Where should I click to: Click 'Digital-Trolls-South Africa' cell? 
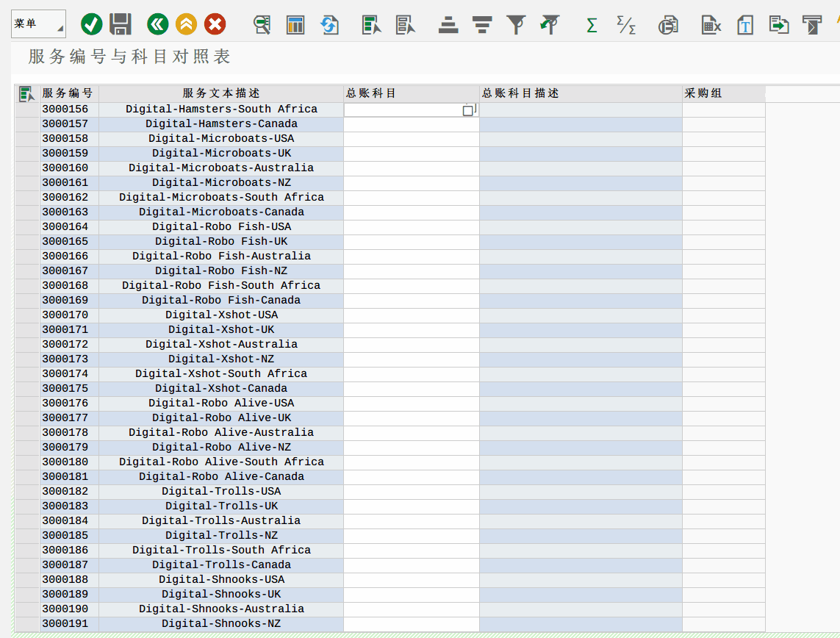(x=221, y=550)
